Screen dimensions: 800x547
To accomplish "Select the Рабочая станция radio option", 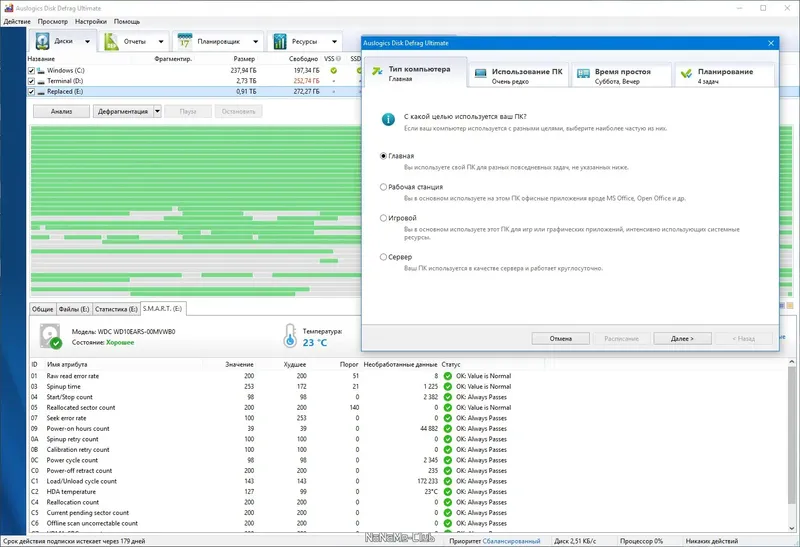I will click(383, 187).
